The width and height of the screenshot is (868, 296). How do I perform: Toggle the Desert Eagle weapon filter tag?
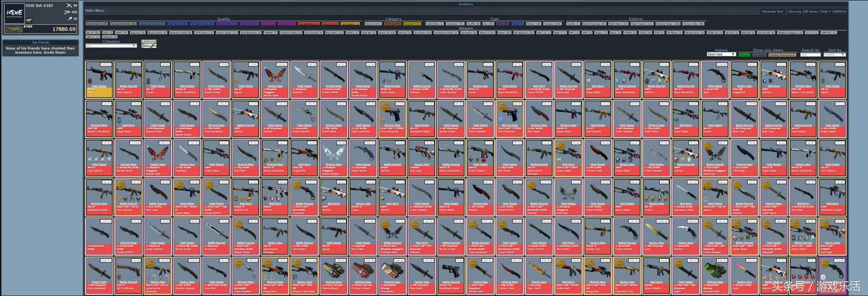(x=227, y=33)
